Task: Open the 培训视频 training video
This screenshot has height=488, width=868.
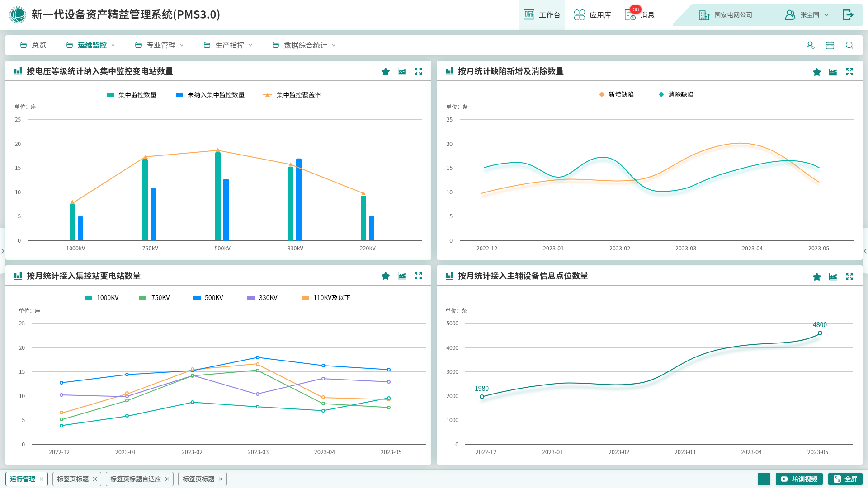Action: [x=799, y=479]
